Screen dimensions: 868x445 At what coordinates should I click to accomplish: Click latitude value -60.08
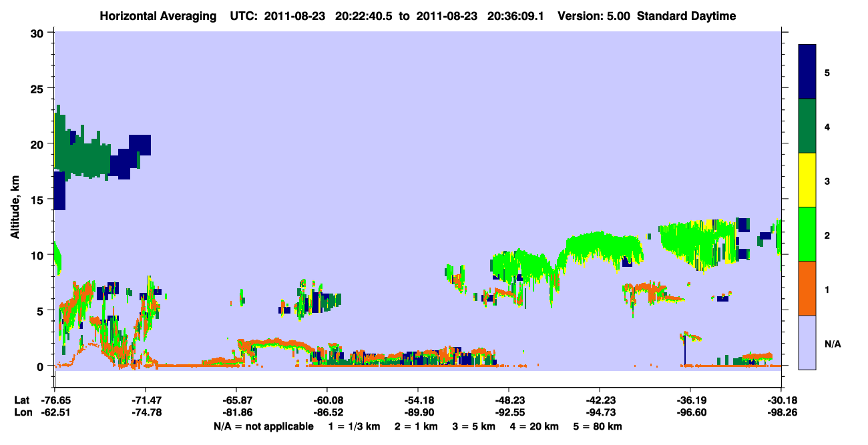(x=327, y=400)
